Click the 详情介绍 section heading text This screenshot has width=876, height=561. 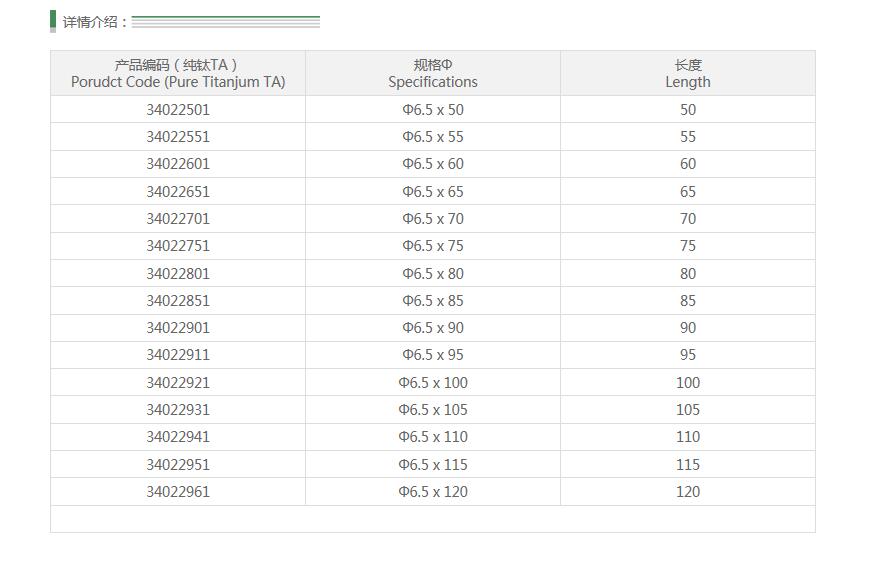pos(95,22)
